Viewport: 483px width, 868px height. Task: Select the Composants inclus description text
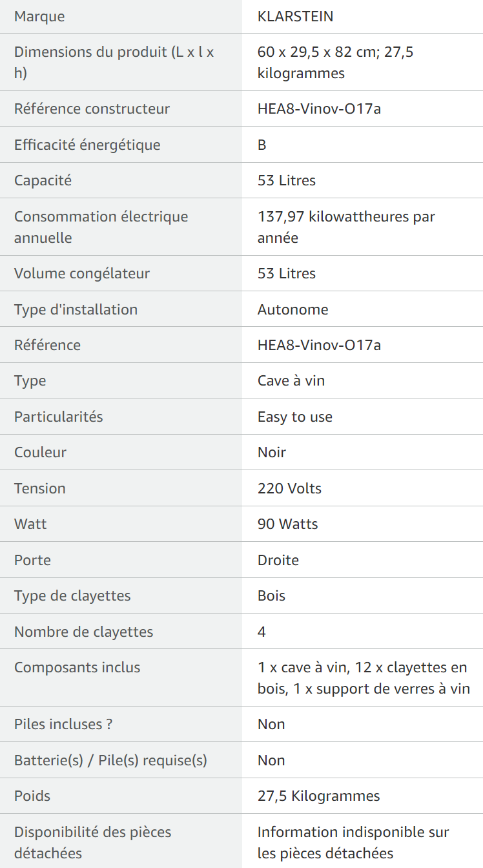tap(364, 678)
